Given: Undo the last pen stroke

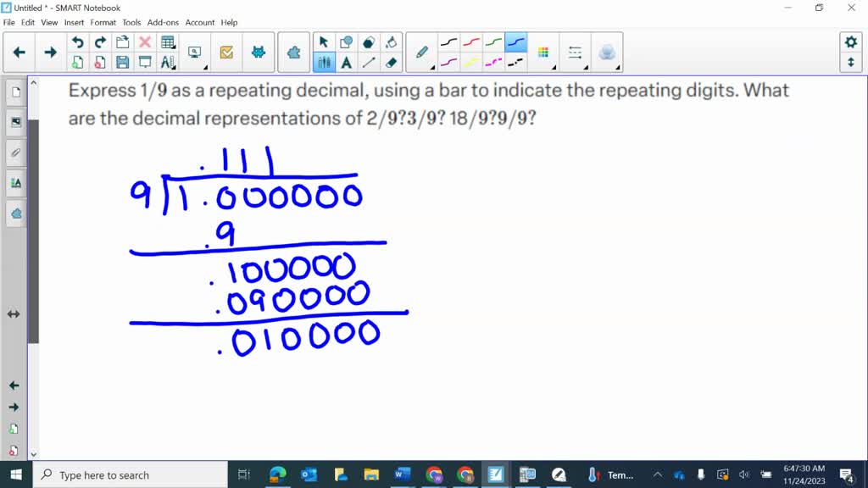Looking at the screenshot, I should (78, 41).
